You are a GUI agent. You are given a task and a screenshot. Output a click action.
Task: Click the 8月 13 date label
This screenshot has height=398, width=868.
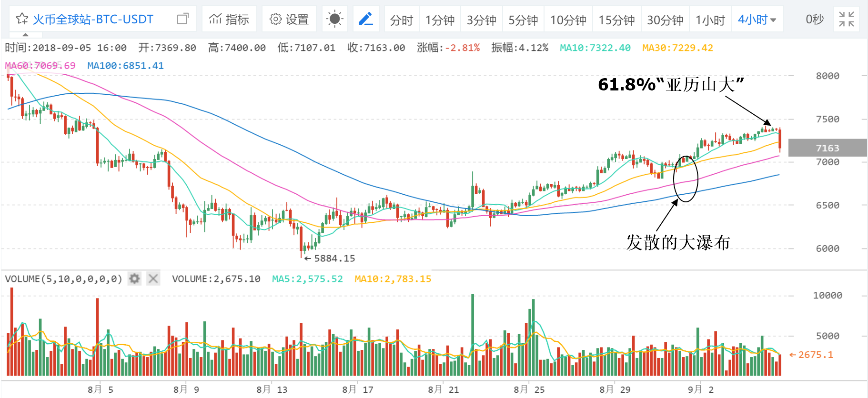272,389
